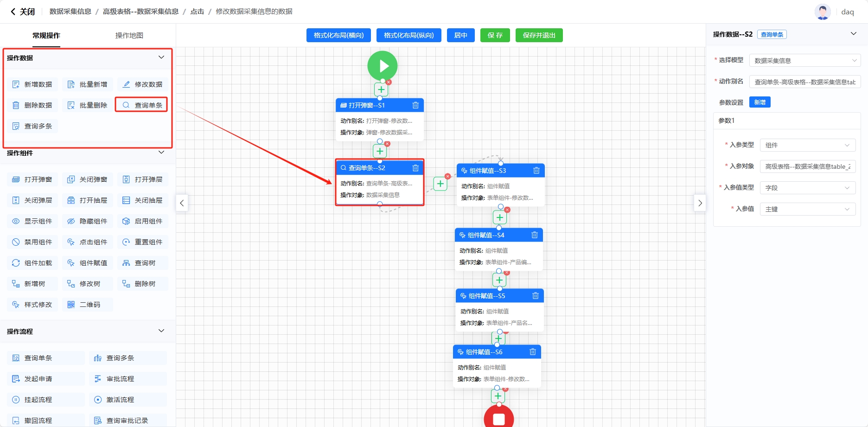Viewport: 868px width, 427px height.
Task: Click the 保存并退出 button
Action: 539,35
